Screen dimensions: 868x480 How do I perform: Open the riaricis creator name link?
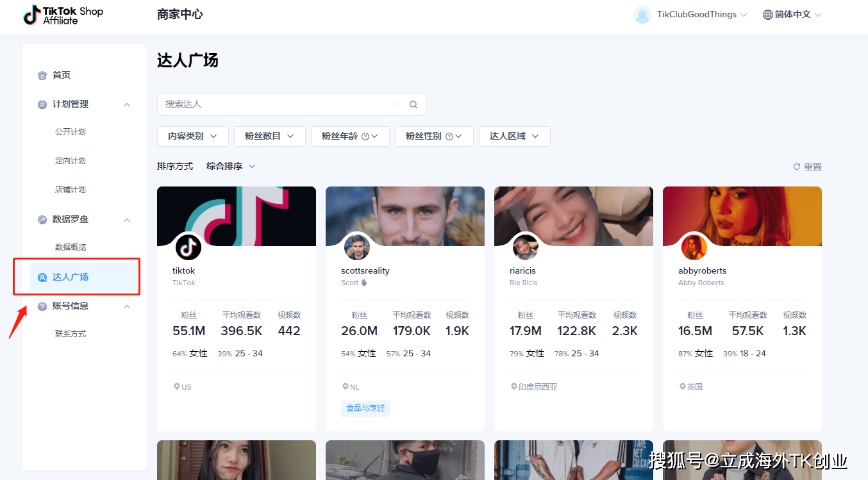[x=522, y=271]
